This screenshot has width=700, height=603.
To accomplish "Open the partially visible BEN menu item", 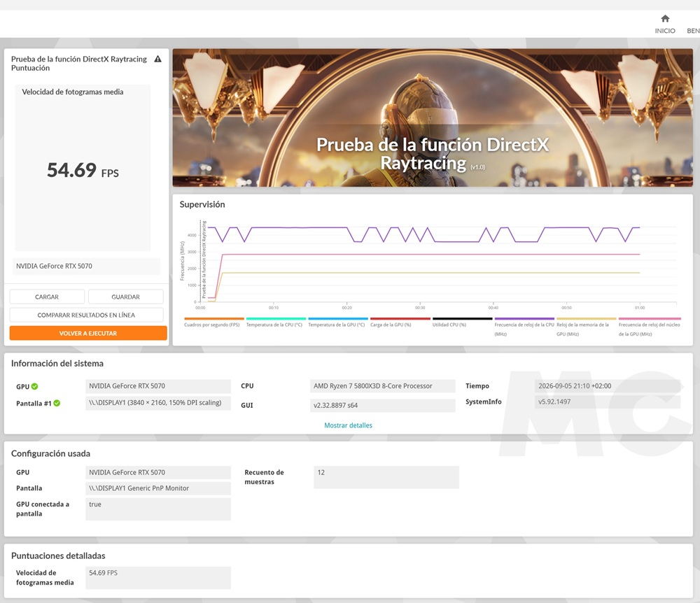I will (x=693, y=31).
